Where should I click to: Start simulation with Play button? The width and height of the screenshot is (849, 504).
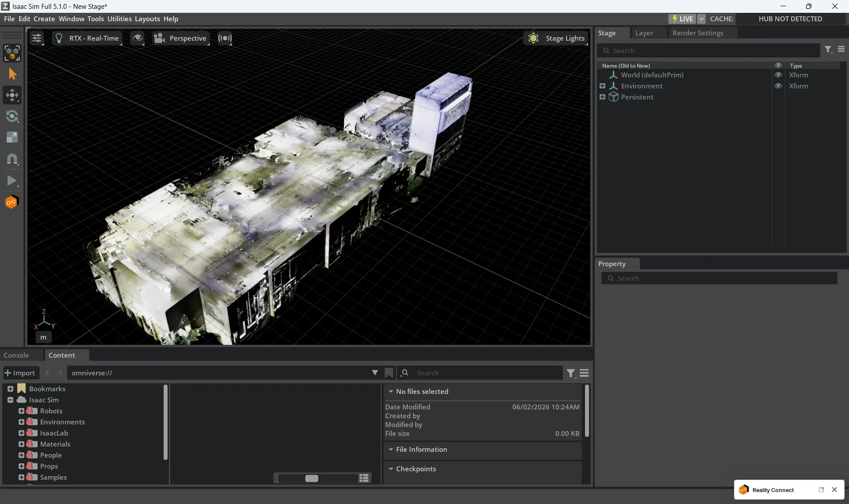click(12, 180)
